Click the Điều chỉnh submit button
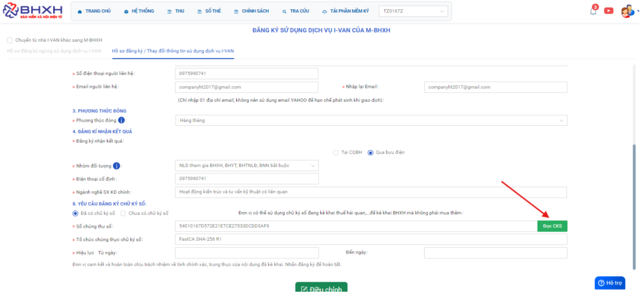Image resolution: width=644 pixels, height=296 pixels. [321, 289]
